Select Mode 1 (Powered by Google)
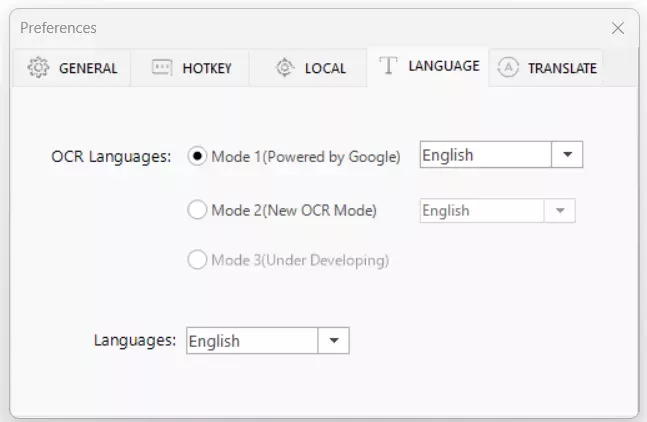This screenshot has width=647, height=422. point(198,156)
